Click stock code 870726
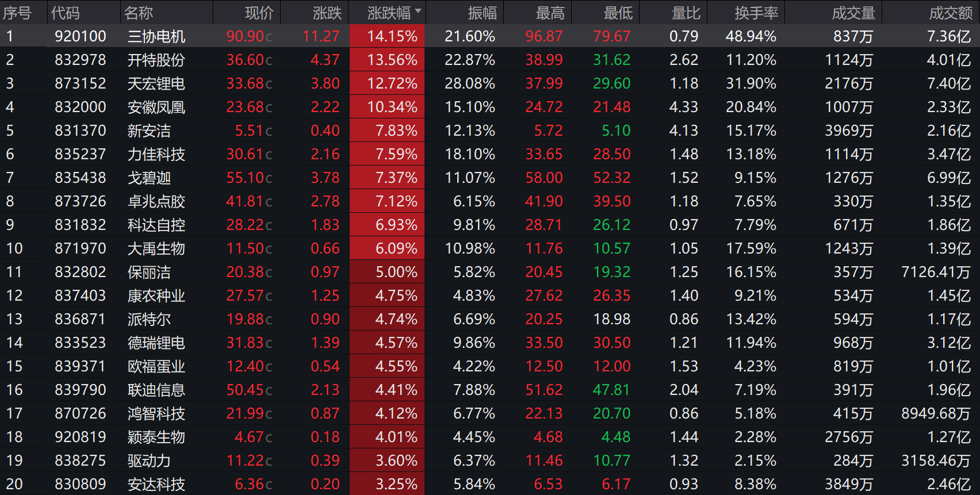The height and width of the screenshot is (495, 980). click(81, 413)
